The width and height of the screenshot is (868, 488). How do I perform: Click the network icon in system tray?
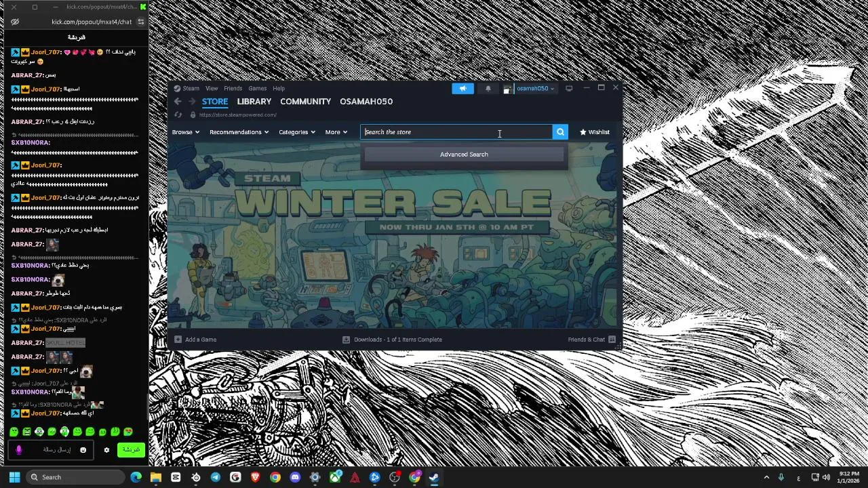(x=815, y=477)
